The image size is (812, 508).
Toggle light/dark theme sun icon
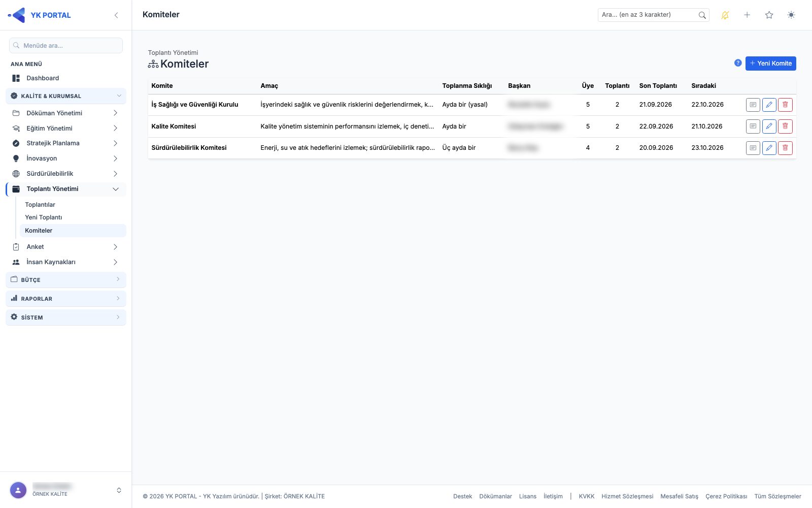click(791, 15)
